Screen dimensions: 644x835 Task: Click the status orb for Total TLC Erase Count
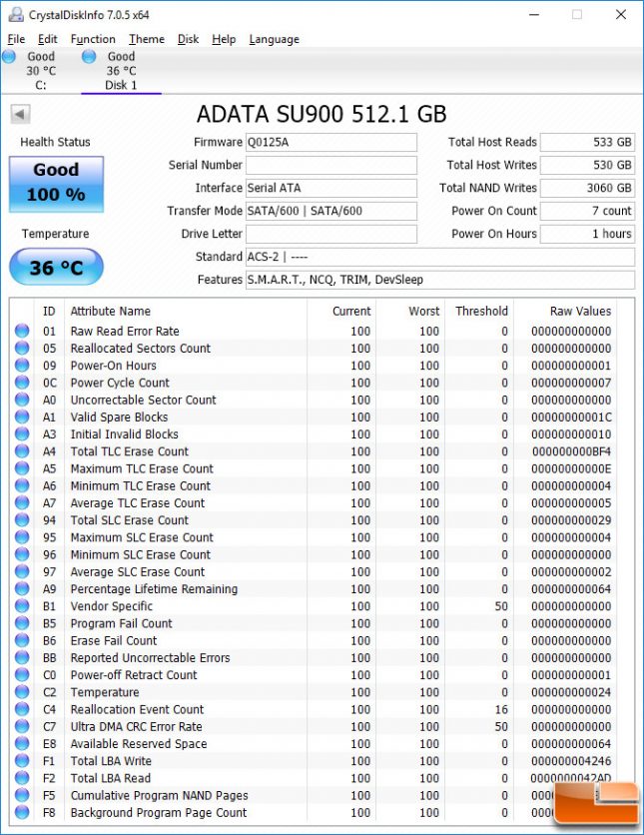(x=22, y=451)
